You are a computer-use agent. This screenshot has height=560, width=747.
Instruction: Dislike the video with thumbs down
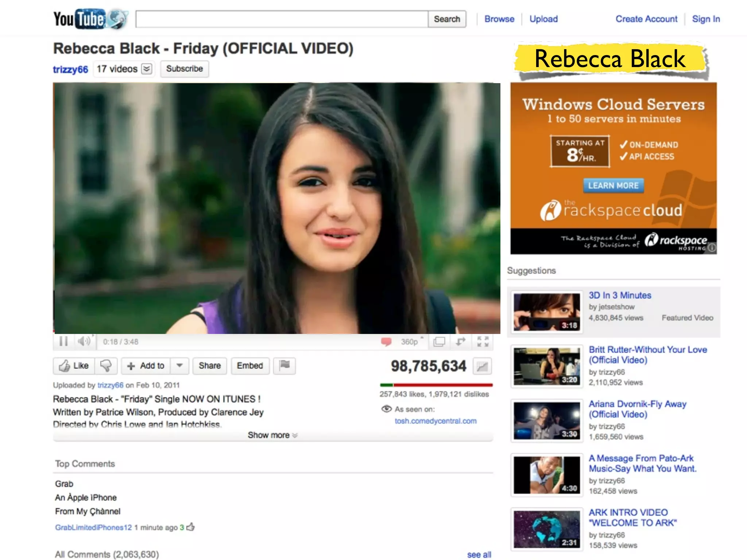tap(106, 366)
